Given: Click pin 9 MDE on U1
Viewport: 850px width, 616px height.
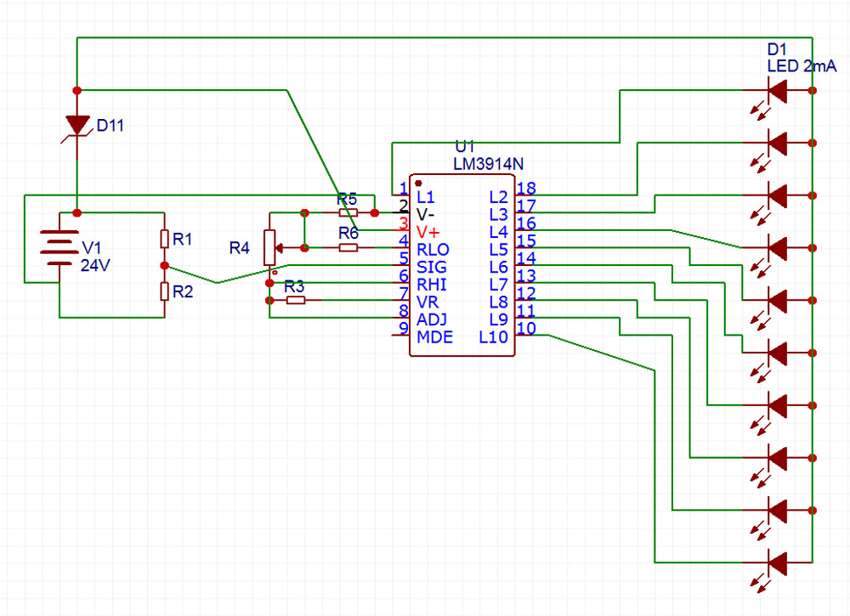Looking at the screenshot, I should pos(402,335).
